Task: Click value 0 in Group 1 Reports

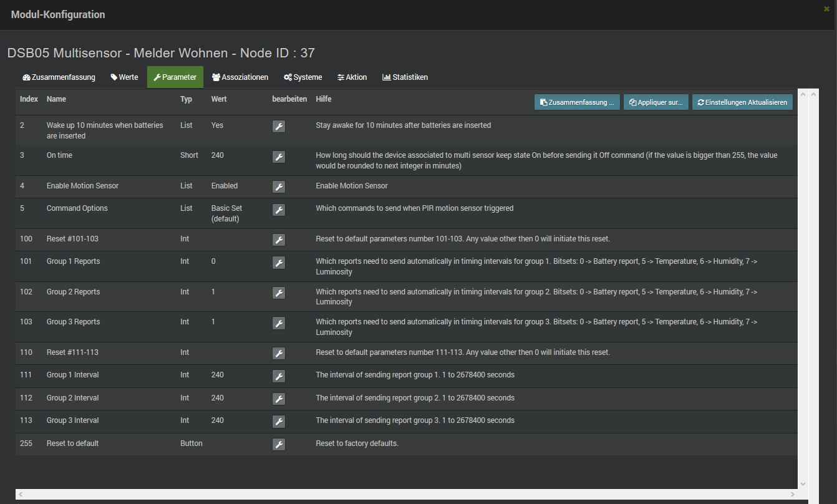Action: [213, 261]
